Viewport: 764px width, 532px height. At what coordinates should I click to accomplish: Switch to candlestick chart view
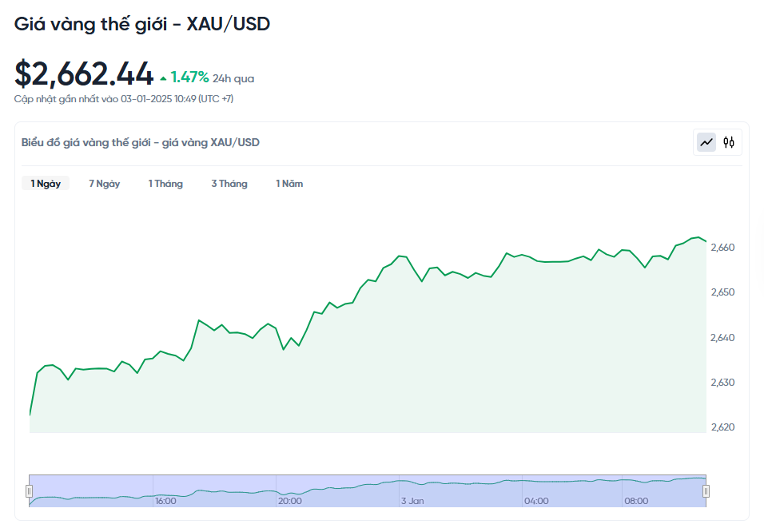pyautogui.click(x=729, y=142)
